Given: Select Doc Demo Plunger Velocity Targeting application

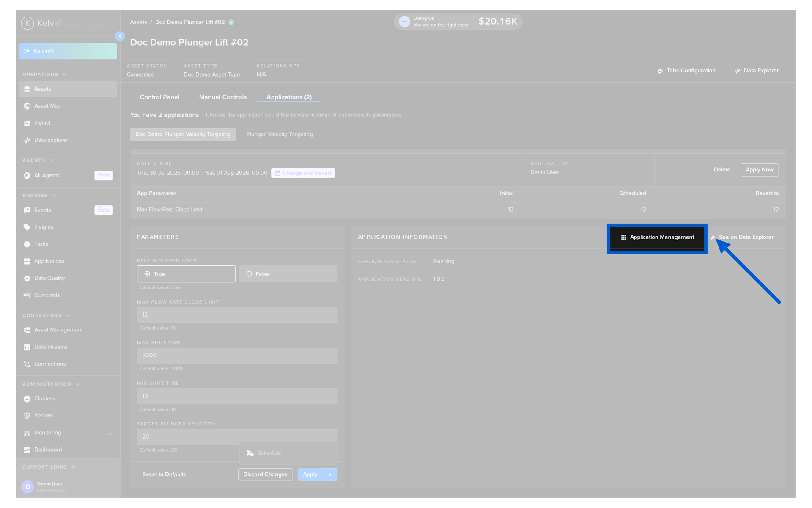Looking at the screenshot, I should pyautogui.click(x=183, y=134).
